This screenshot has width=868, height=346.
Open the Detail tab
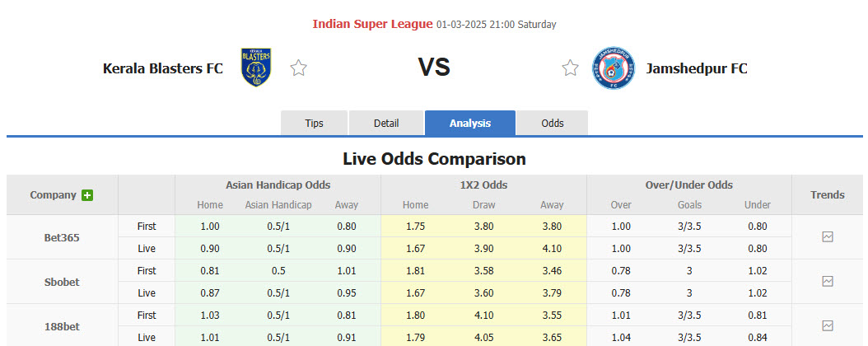click(386, 124)
